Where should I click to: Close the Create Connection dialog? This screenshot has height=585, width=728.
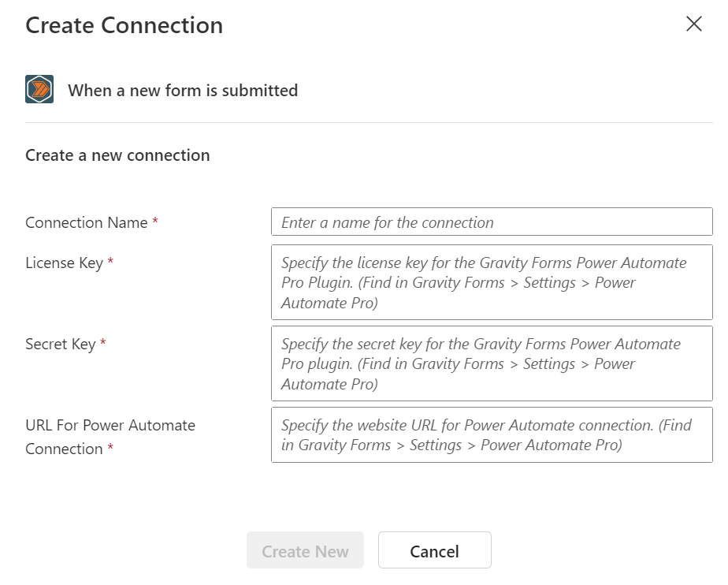pyautogui.click(x=693, y=24)
